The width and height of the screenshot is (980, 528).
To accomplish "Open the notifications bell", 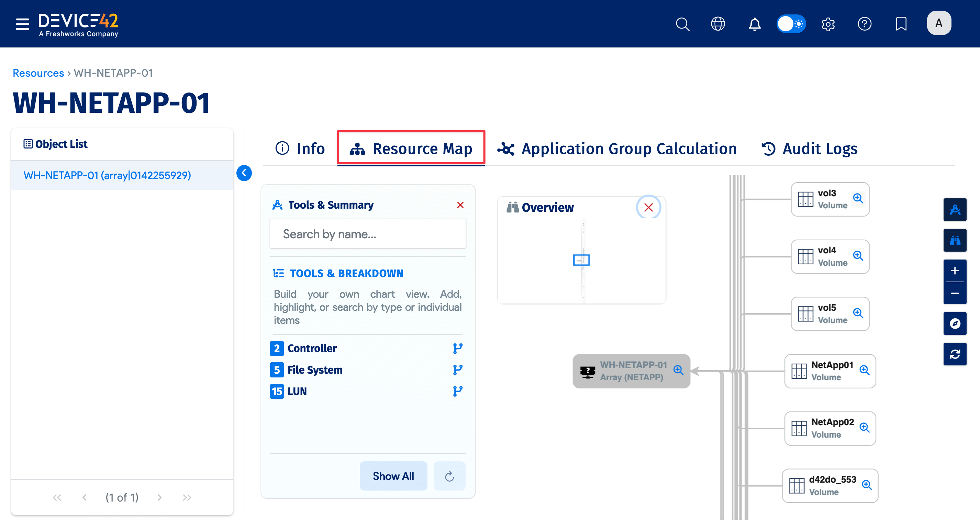I will (754, 24).
